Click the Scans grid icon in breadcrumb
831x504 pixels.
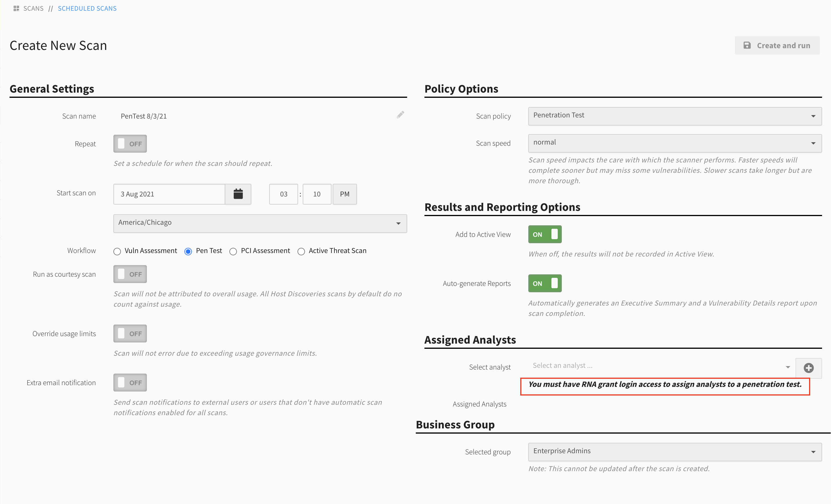point(16,8)
